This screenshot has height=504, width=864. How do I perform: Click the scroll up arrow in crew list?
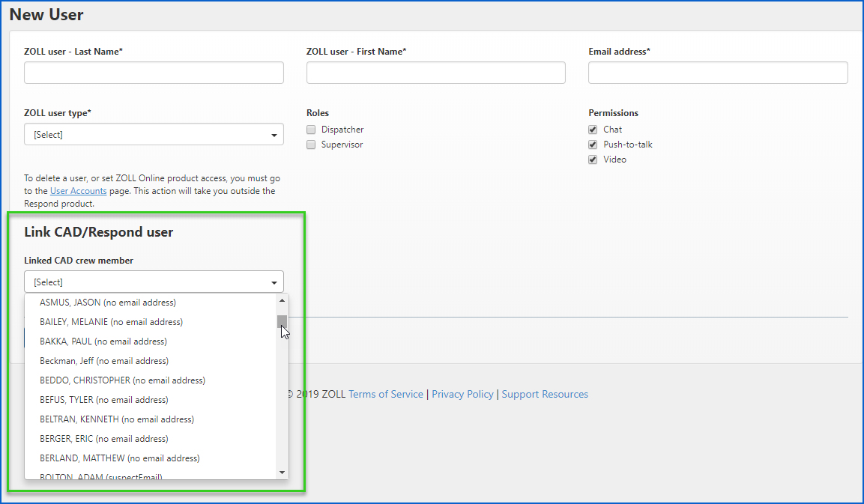tap(283, 300)
